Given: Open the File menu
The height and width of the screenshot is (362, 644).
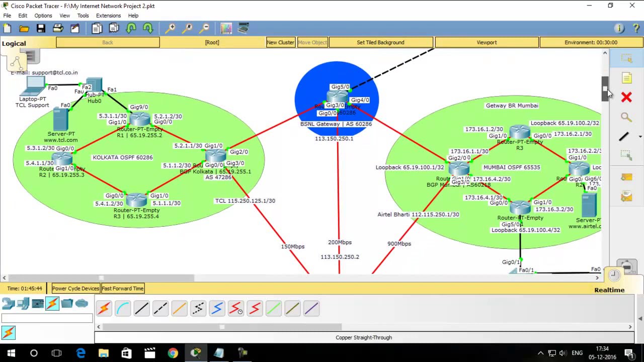Looking at the screenshot, I should pyautogui.click(x=7, y=16).
